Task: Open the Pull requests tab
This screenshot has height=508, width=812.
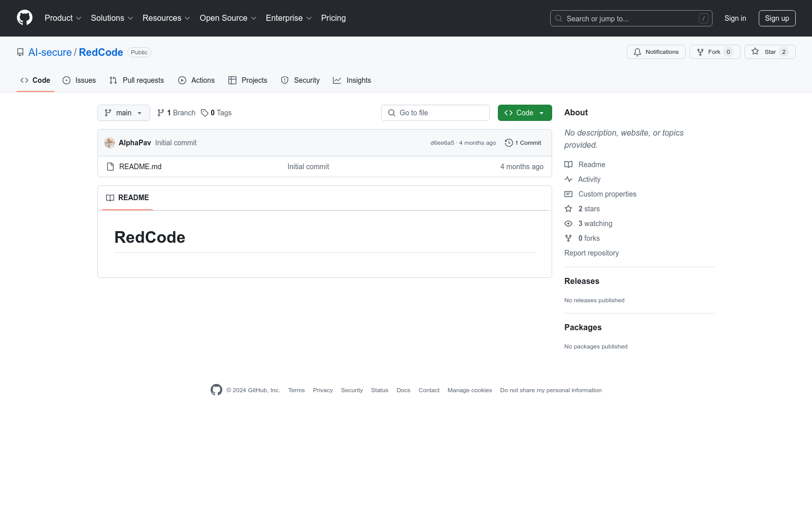Action: tap(137, 80)
